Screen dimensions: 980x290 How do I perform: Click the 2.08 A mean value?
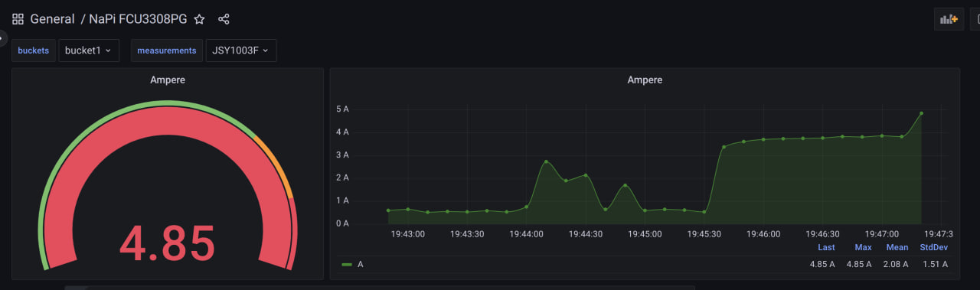point(896,264)
